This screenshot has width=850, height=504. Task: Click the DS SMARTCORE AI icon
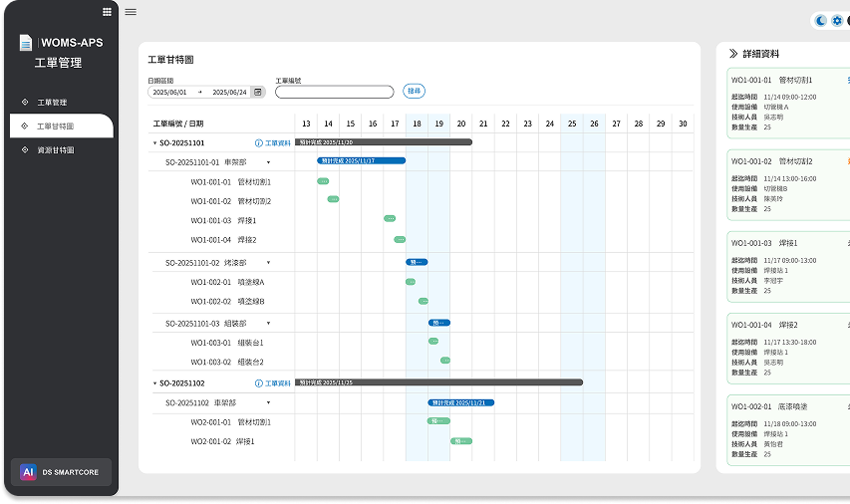(28, 472)
